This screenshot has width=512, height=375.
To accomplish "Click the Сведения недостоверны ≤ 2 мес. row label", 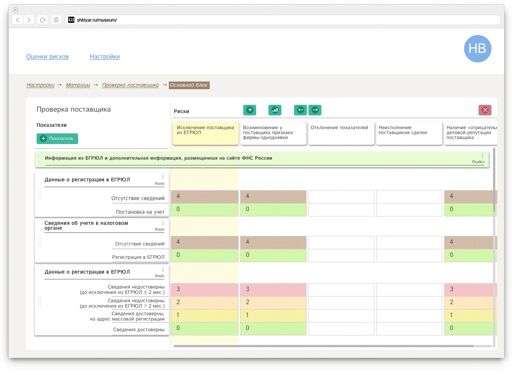I will point(122,290).
